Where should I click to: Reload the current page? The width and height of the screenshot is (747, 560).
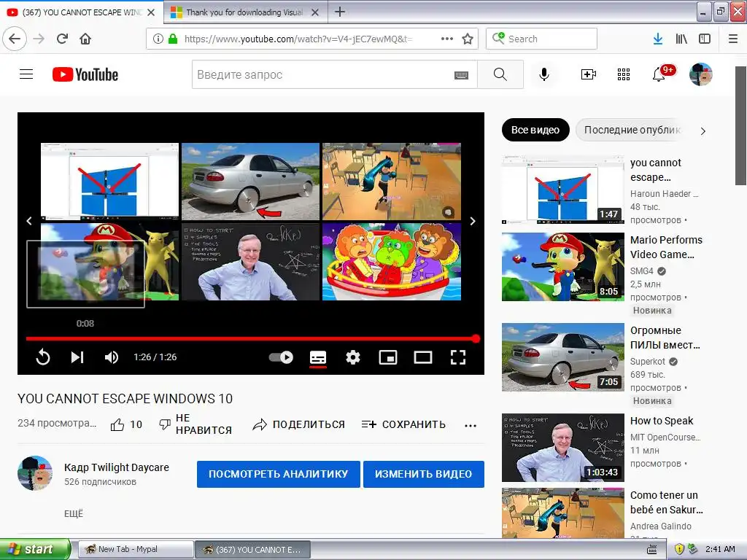62,39
